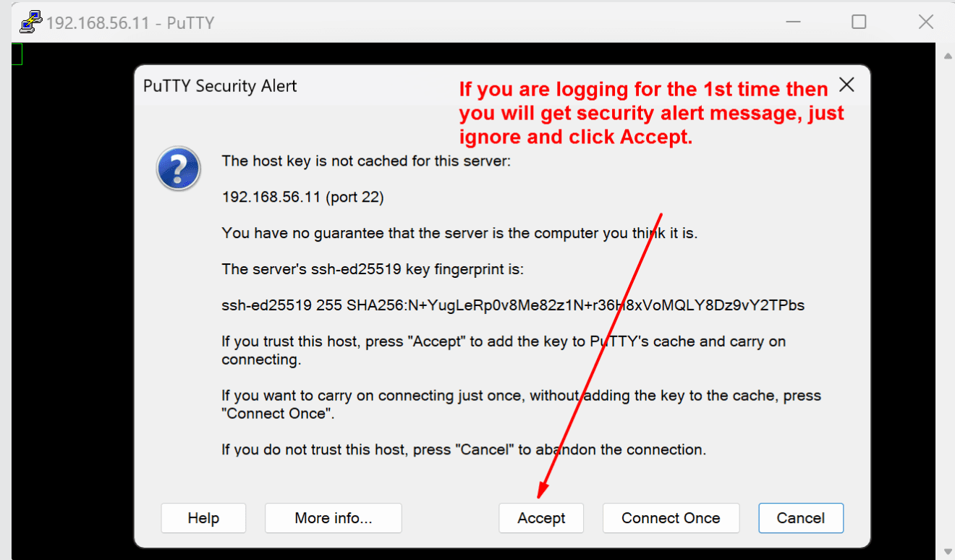955x560 pixels.
Task: Click the scrollbar up arrow
Action: pyautogui.click(x=947, y=54)
